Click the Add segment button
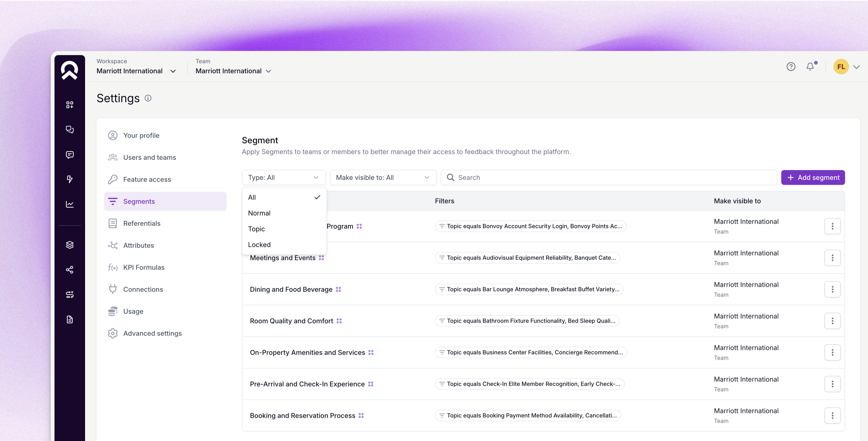Screen dimensions: 868x441 pyautogui.click(x=813, y=178)
